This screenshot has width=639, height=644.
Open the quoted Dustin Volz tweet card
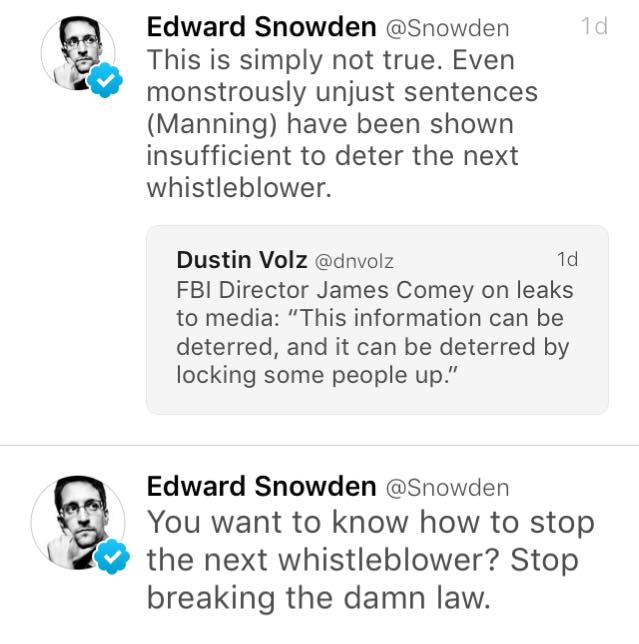click(377, 320)
